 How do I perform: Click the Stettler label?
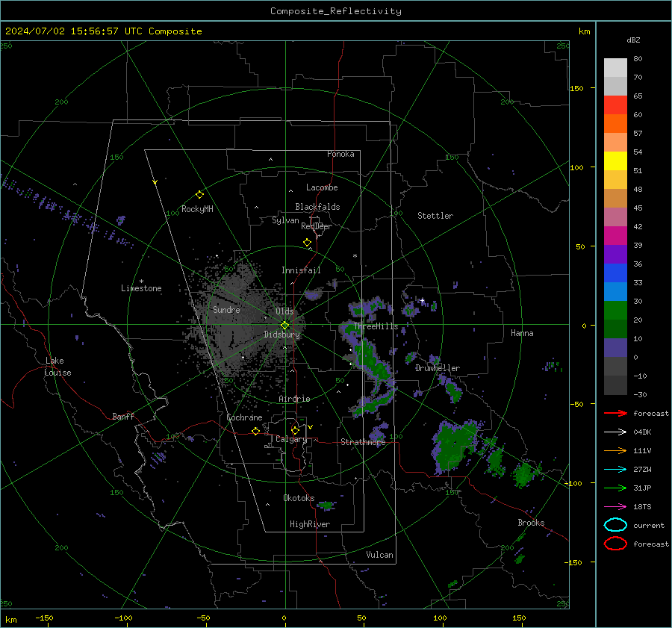point(435,216)
